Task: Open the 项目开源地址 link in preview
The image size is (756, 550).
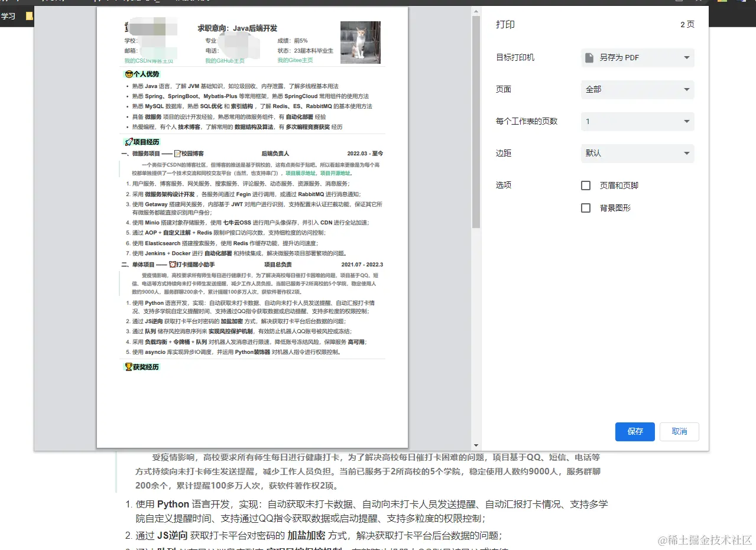Action: tap(335, 174)
